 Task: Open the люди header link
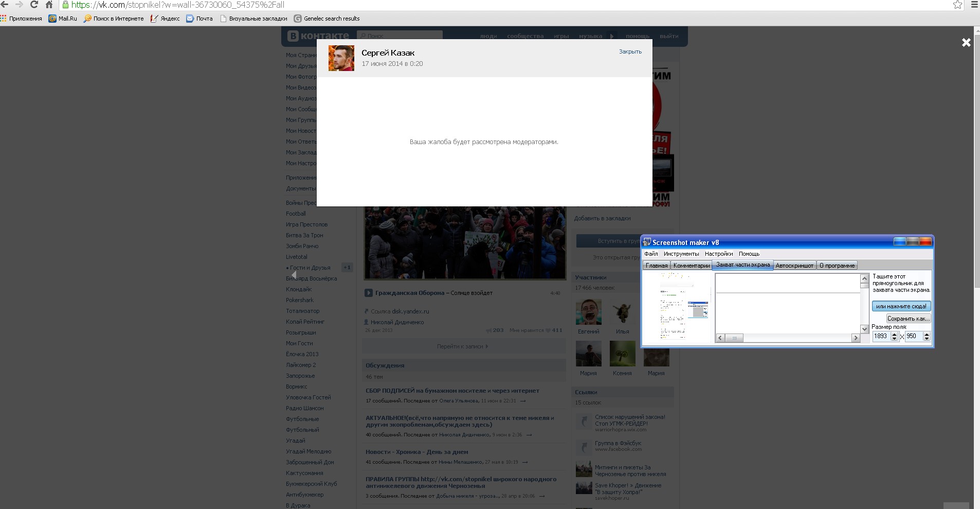click(x=488, y=36)
